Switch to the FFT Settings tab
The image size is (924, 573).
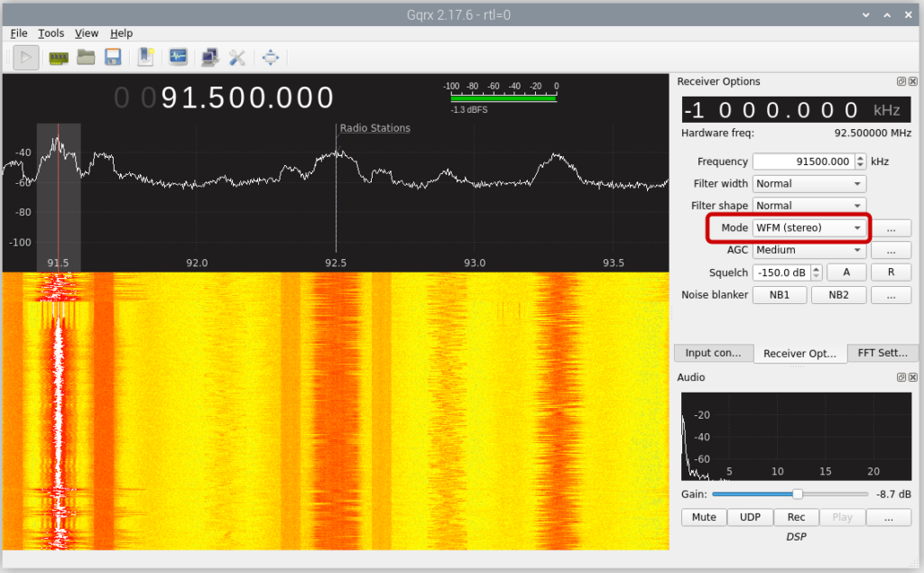pos(882,353)
